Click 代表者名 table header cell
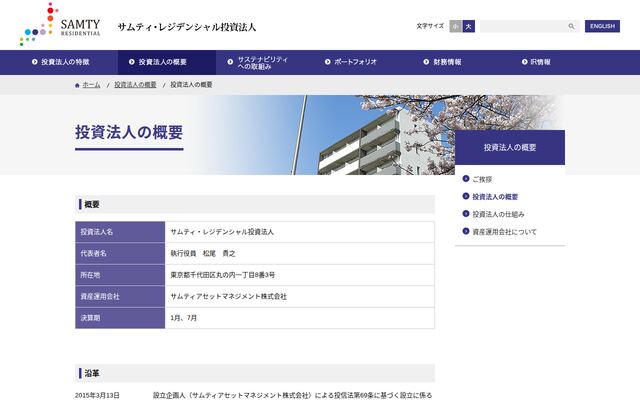Viewport: 640px width, 400px height. [120, 253]
